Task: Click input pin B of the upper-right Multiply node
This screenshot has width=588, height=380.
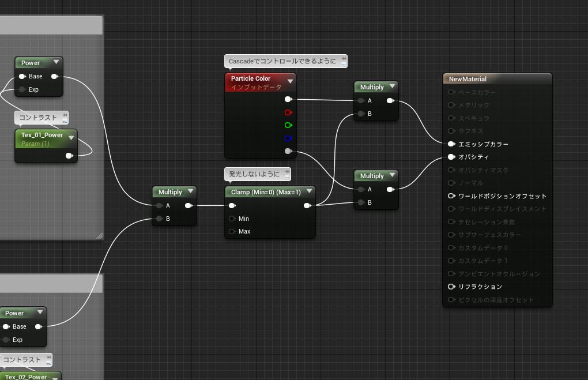Action: (x=361, y=114)
